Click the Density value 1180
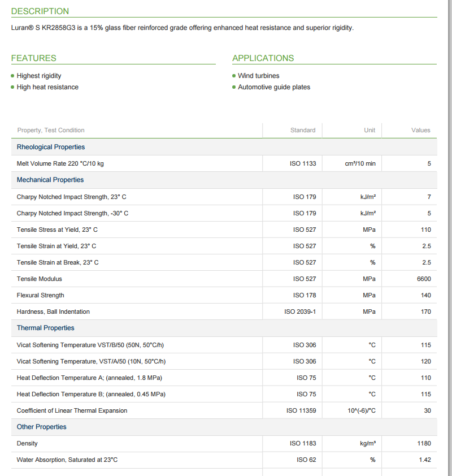 (x=424, y=444)
